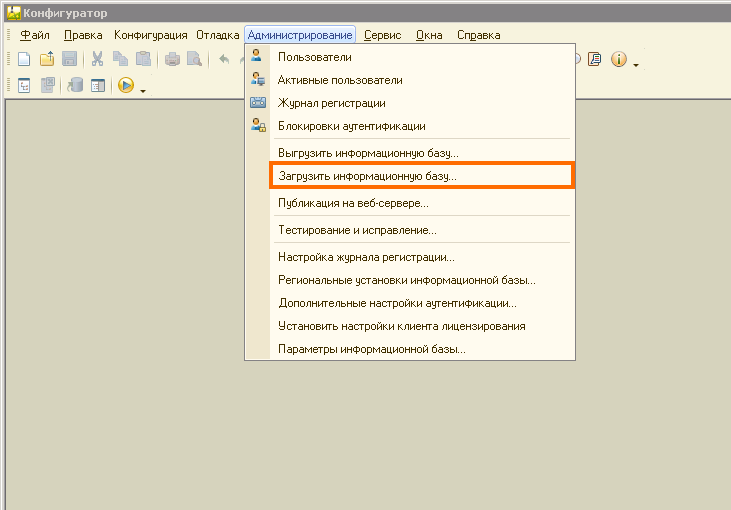731x510 pixels.
Task: Click the Print toolbar icon
Action: click(172, 60)
